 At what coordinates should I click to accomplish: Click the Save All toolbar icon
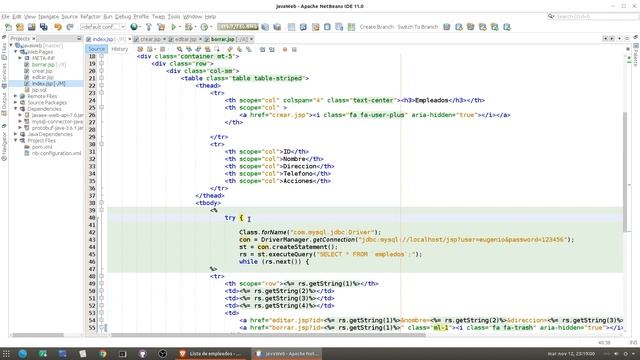[x=44, y=27]
